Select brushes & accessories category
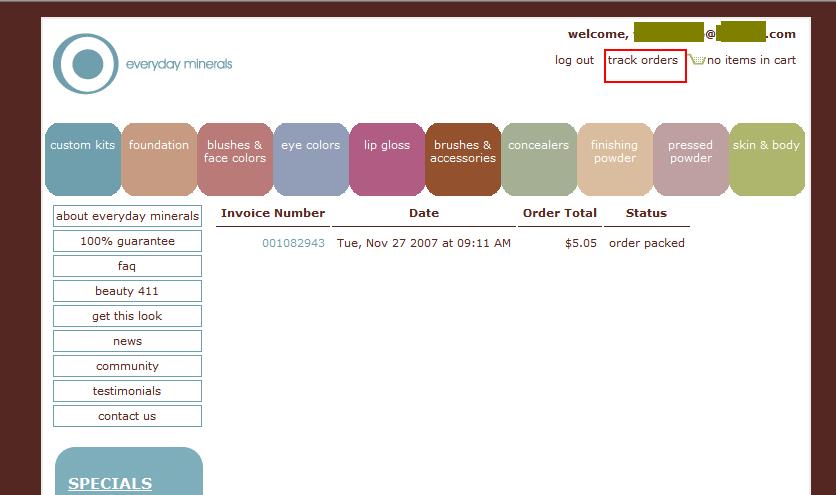The height and width of the screenshot is (495, 836). (463, 159)
